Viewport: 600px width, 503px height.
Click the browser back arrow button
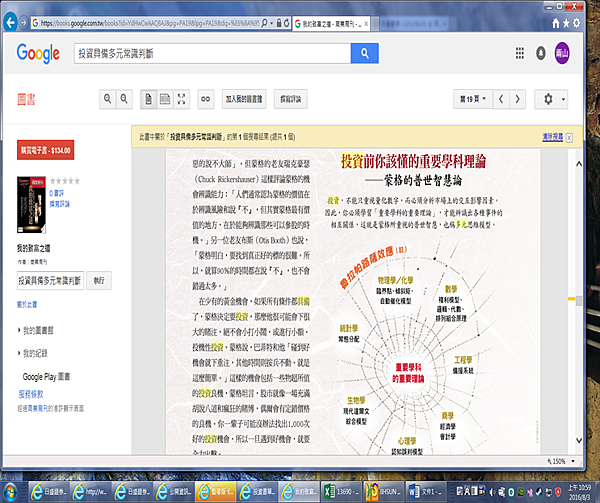10,23
